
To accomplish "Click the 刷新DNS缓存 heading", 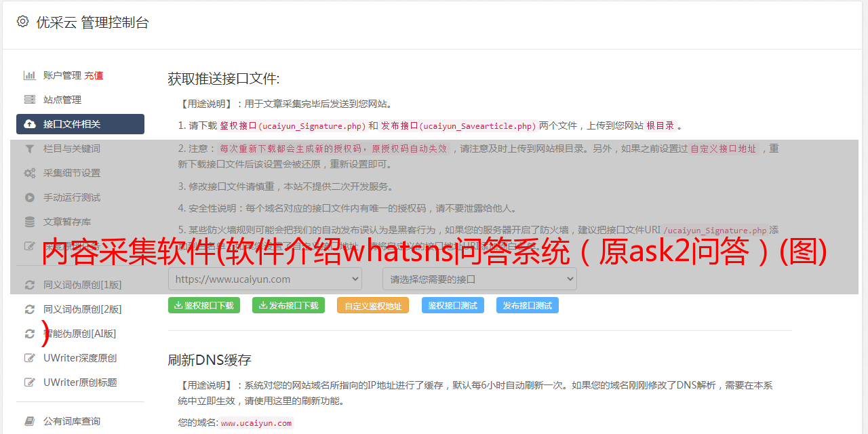I will pyautogui.click(x=210, y=360).
